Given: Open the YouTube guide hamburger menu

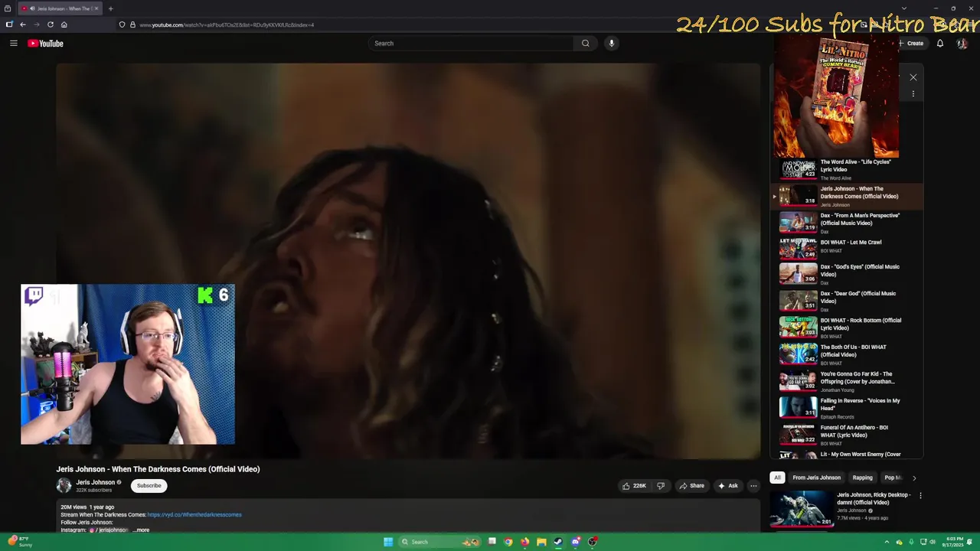Looking at the screenshot, I should (x=13, y=44).
